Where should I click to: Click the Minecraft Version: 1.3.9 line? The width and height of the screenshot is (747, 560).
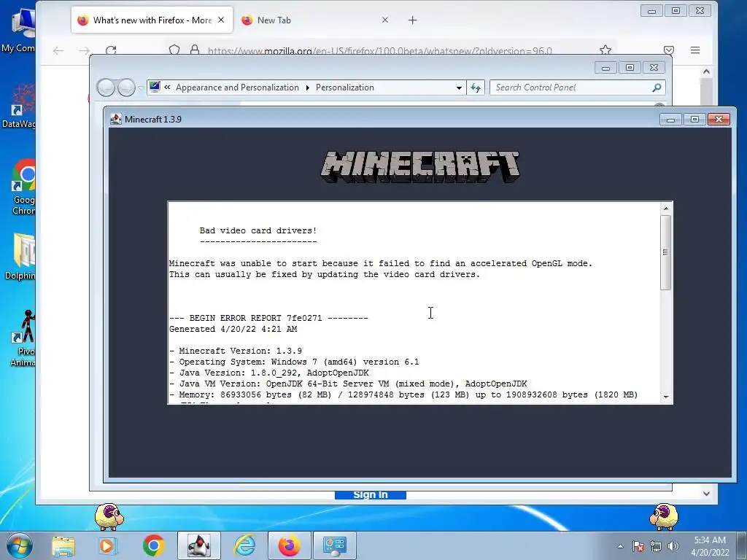point(236,351)
